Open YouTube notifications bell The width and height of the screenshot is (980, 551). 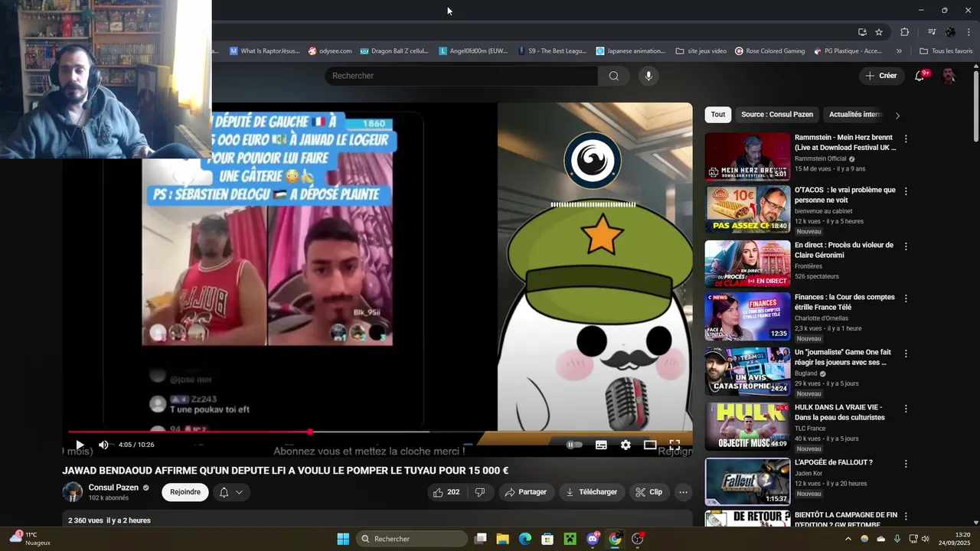(920, 76)
